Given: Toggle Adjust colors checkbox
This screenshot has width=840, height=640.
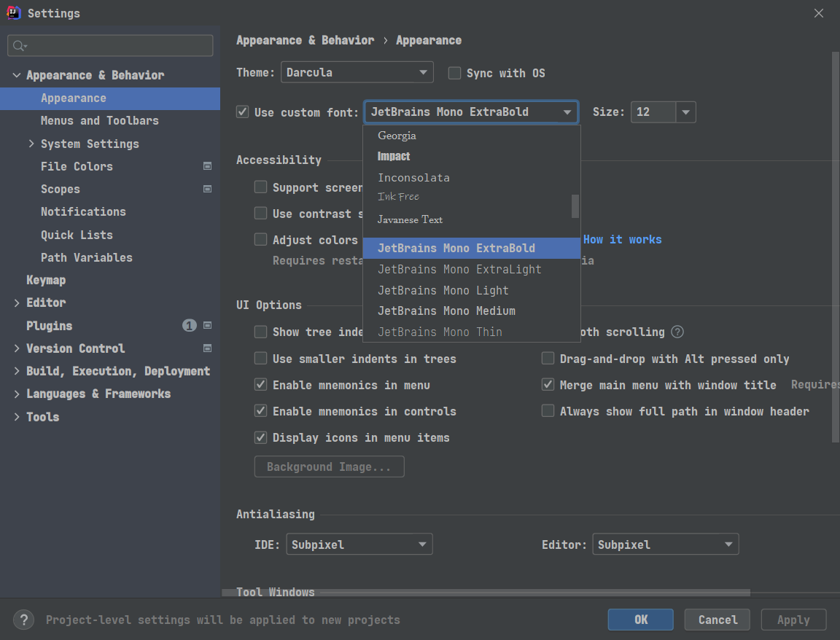Looking at the screenshot, I should point(260,239).
